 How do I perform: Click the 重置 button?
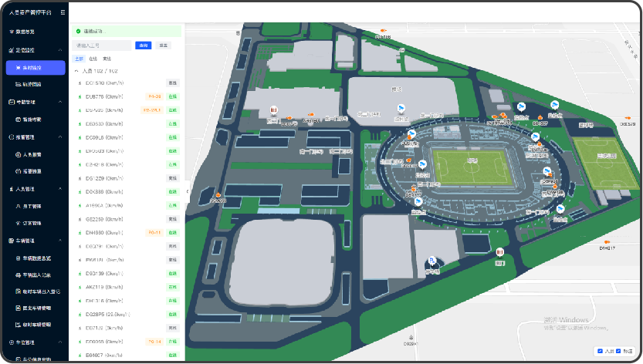(x=164, y=46)
